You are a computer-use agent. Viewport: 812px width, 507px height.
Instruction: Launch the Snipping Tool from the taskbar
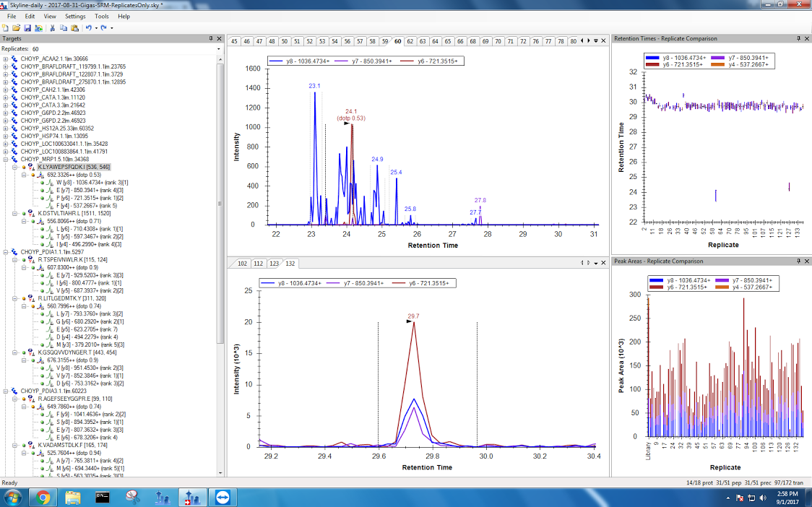tap(131, 497)
